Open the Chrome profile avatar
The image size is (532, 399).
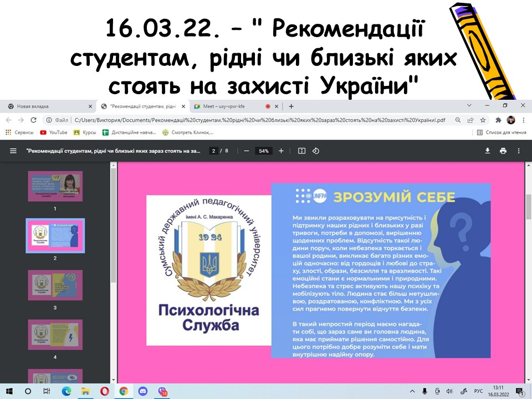pos(510,120)
